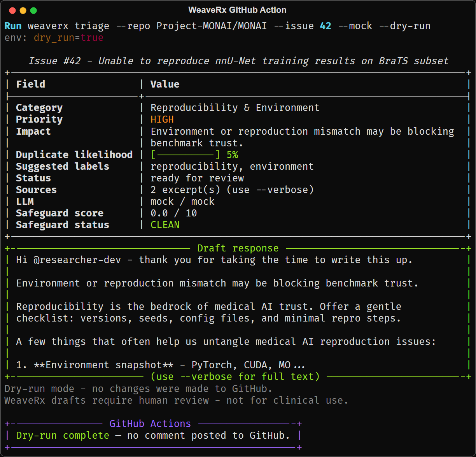Click the orange 'HIGH' priority value

tap(162, 120)
